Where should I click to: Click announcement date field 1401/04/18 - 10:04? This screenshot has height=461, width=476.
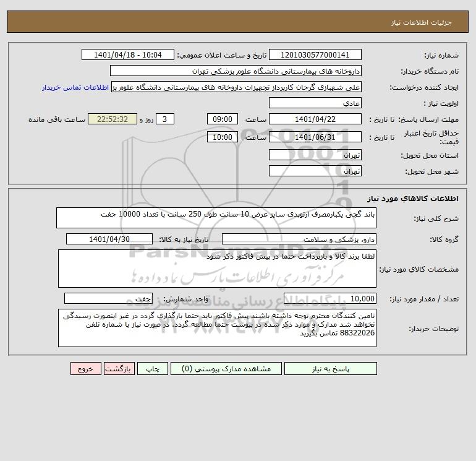coord(128,54)
